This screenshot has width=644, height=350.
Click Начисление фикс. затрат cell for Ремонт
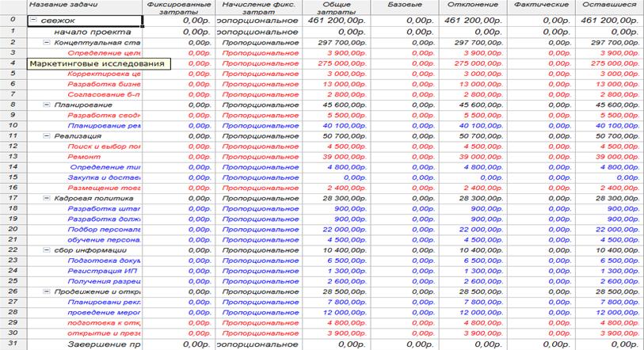tap(256, 156)
